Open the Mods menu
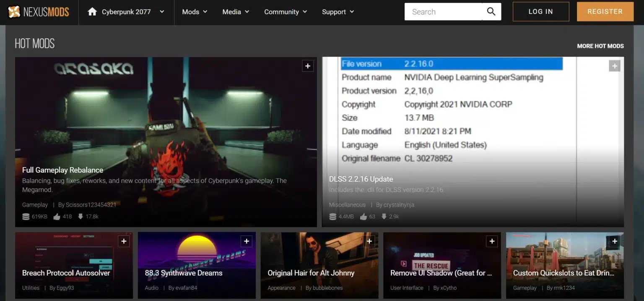This screenshot has width=644, height=301. tap(195, 12)
